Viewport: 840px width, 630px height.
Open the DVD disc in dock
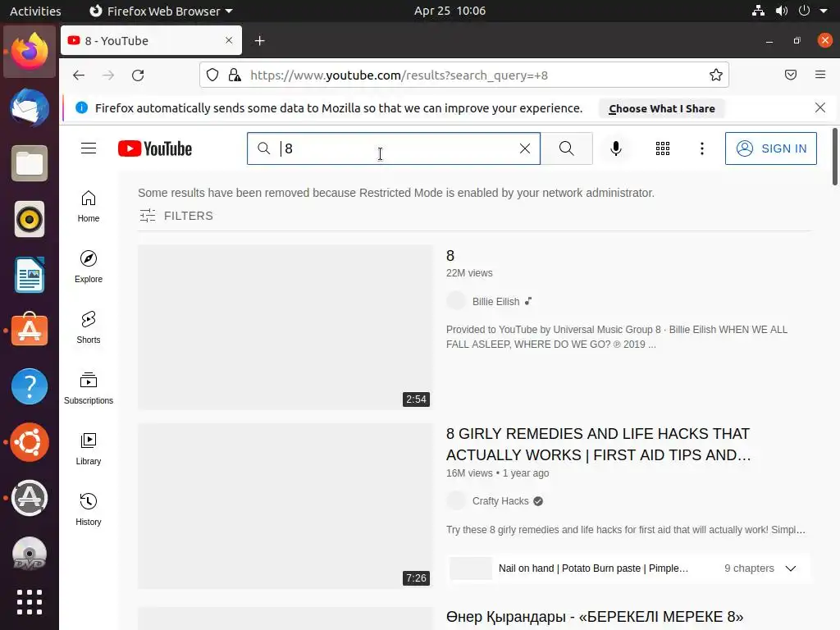(30, 554)
